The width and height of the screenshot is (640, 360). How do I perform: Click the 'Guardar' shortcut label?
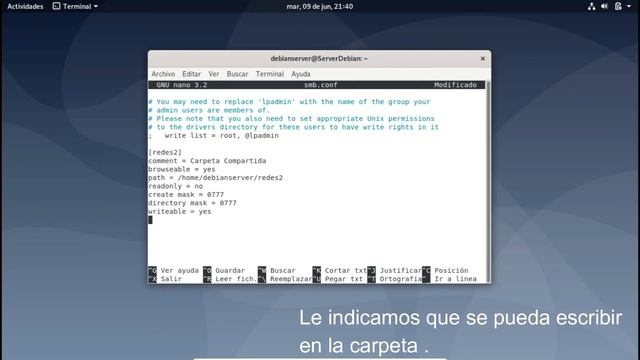pyautogui.click(x=230, y=271)
